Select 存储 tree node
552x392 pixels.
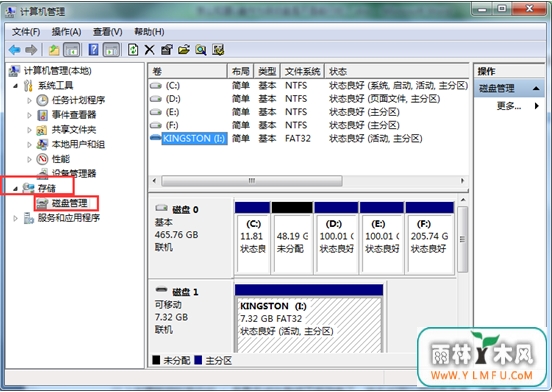(x=46, y=188)
